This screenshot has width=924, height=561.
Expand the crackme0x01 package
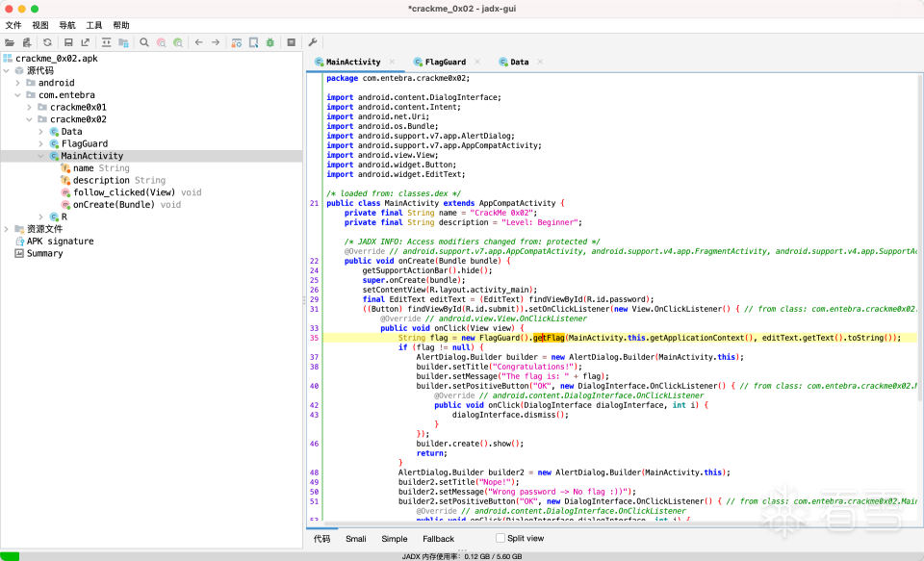click(x=30, y=107)
